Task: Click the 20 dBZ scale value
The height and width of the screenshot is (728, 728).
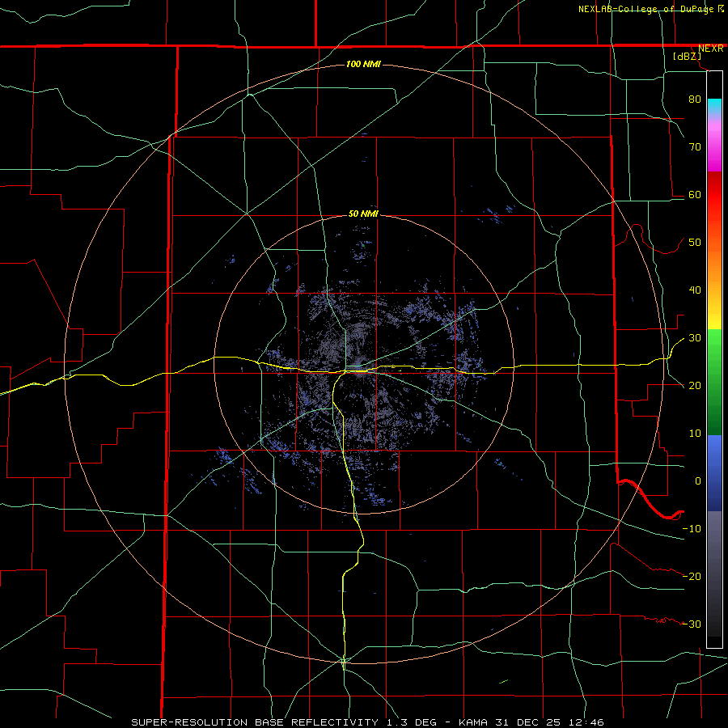Action: click(695, 385)
